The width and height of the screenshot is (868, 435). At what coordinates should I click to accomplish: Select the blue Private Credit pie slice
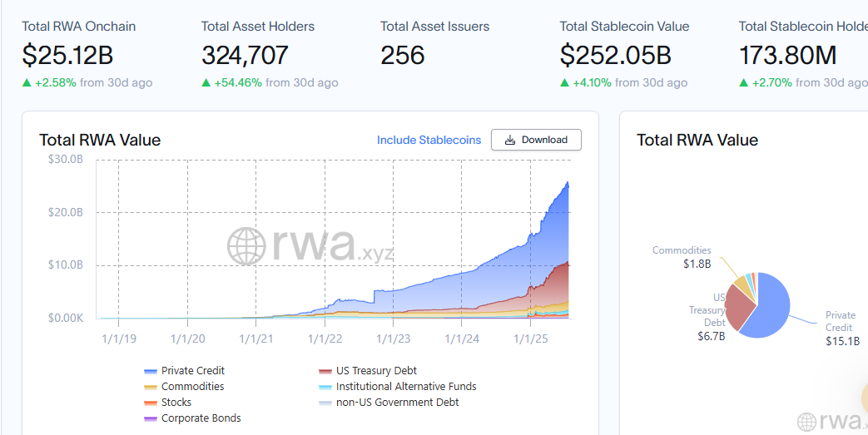coord(770,309)
